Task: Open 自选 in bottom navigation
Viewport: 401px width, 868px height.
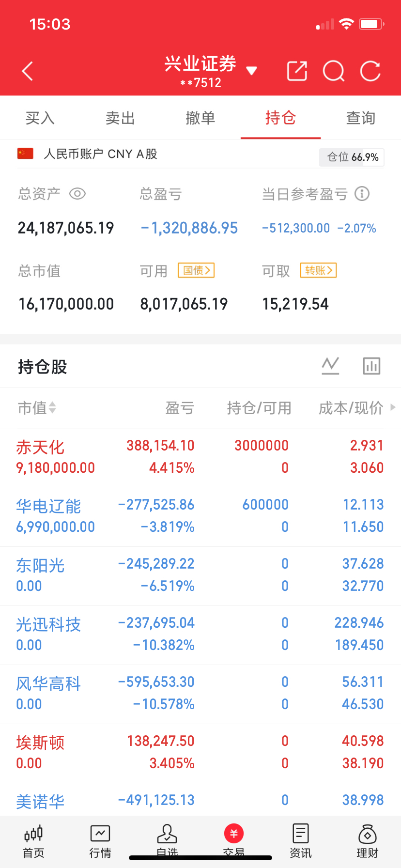Action: tap(167, 841)
